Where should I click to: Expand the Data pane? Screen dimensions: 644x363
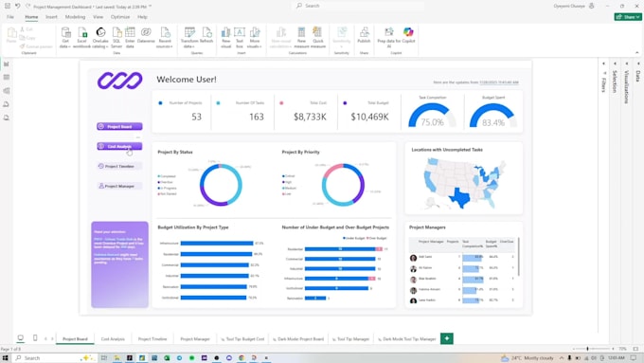pos(638,64)
